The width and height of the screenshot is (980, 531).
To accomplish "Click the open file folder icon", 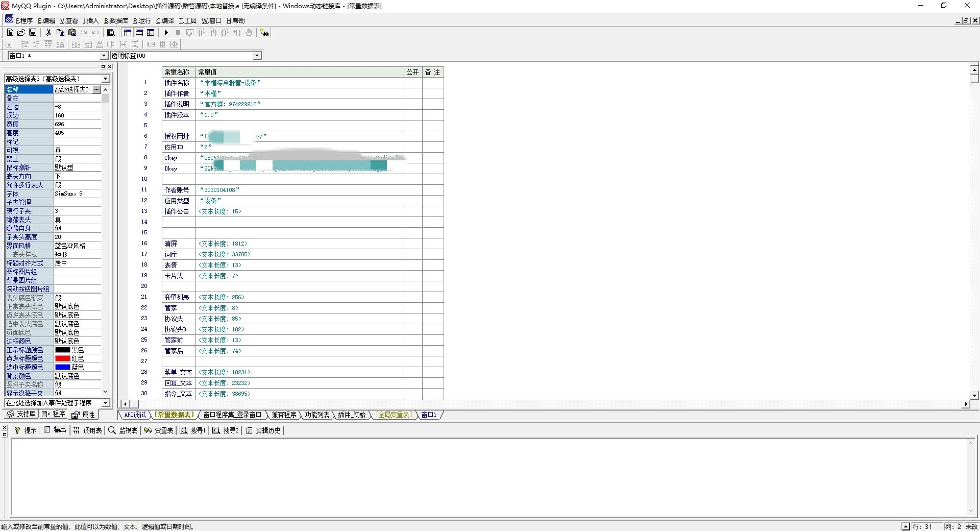I will coord(21,33).
